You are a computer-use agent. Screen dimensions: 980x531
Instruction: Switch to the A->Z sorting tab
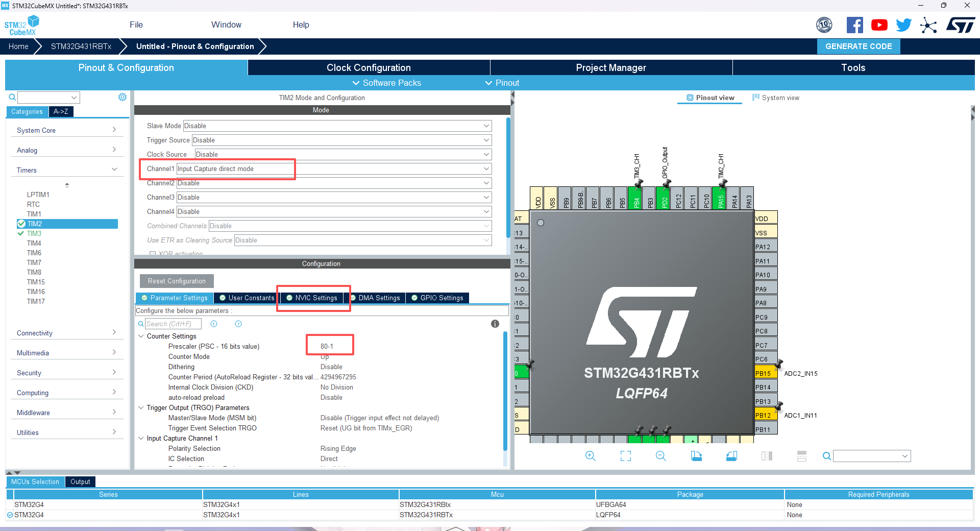point(61,111)
